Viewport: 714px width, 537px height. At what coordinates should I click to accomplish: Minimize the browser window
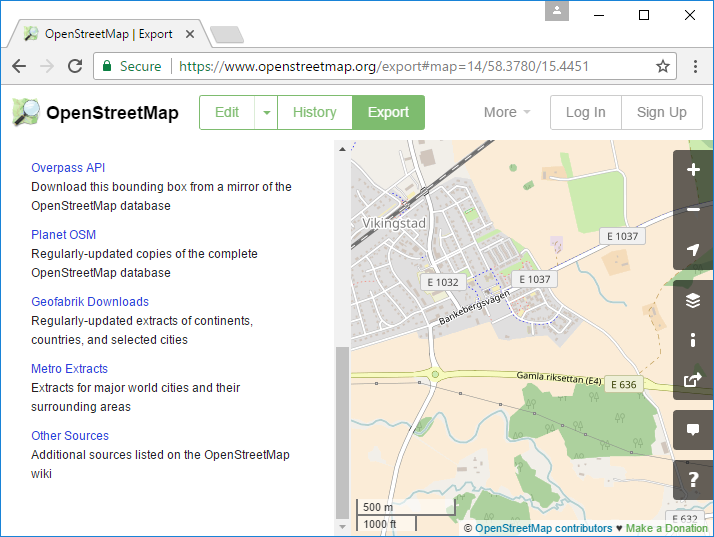599,15
